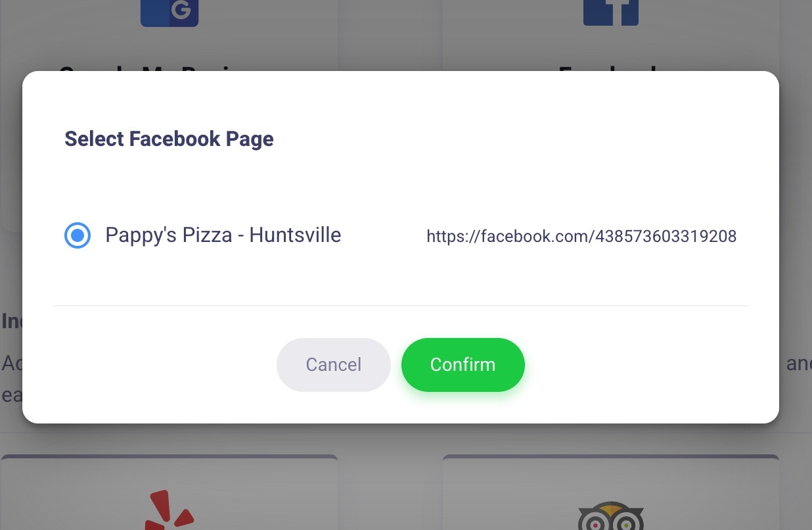
Task: Click the Select Facebook Page dialog title
Action: pos(169,139)
